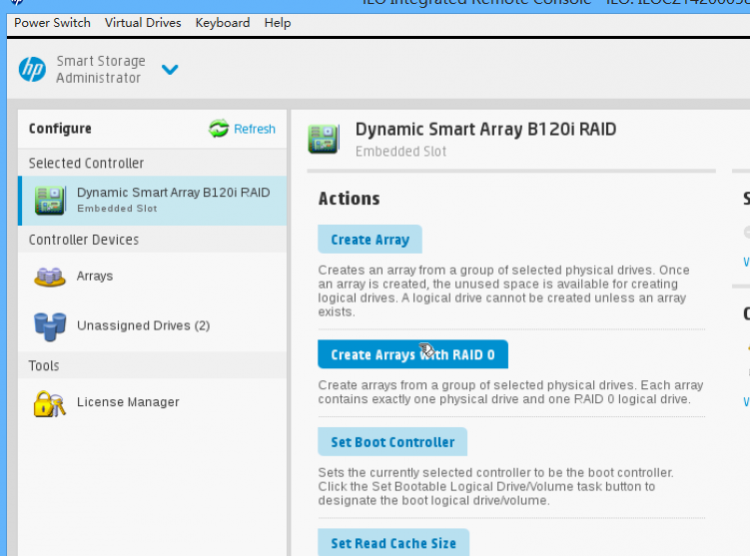Click the Embedded Slot subtitle under main heading
The image size is (750, 556).
tap(401, 152)
